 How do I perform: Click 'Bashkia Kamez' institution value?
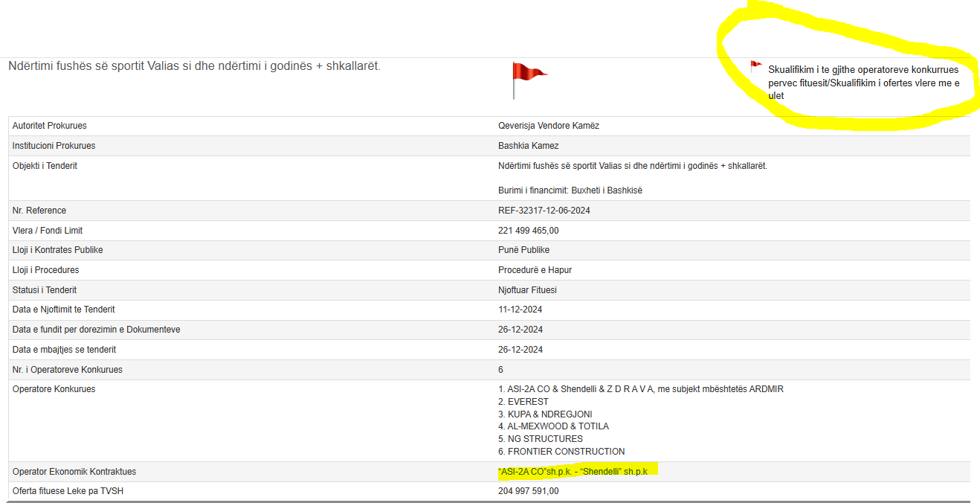(x=528, y=146)
